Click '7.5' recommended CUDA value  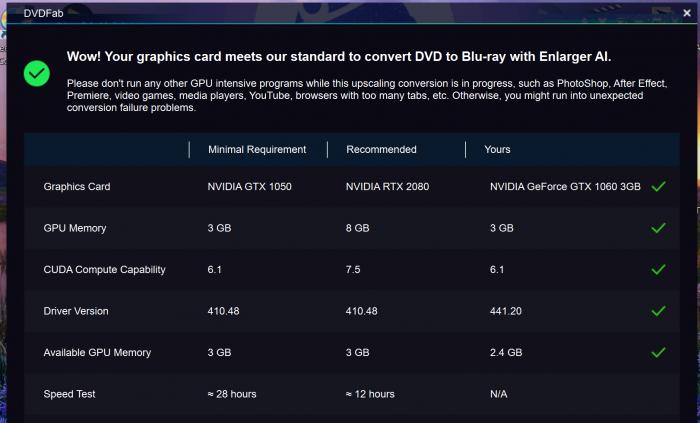(353, 270)
